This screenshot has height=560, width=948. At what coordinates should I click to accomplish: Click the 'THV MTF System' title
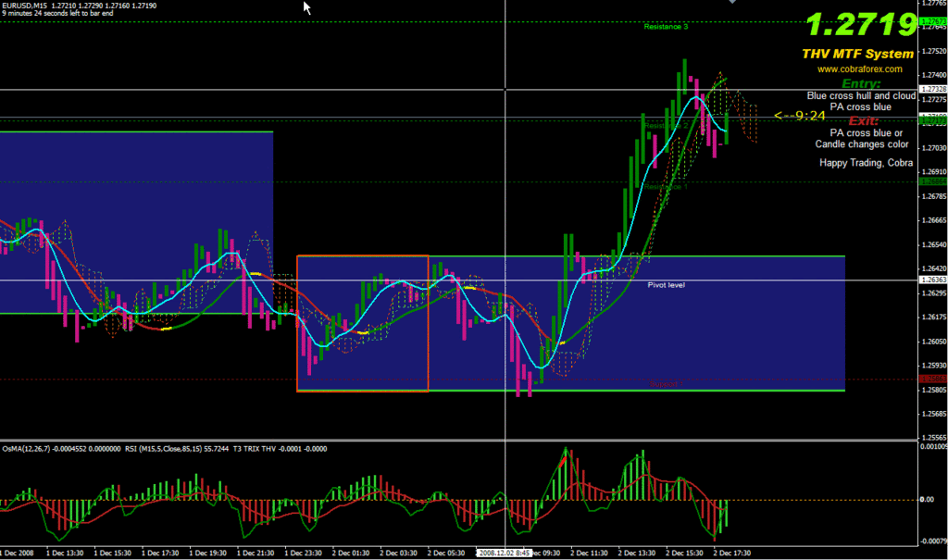click(x=857, y=54)
